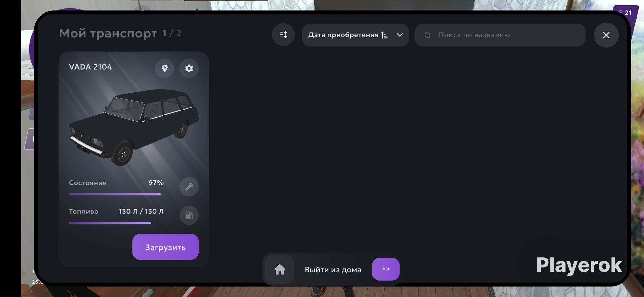Viewport: 644px width, 297px height.
Task: Close the My Transport window
Action: tap(606, 35)
